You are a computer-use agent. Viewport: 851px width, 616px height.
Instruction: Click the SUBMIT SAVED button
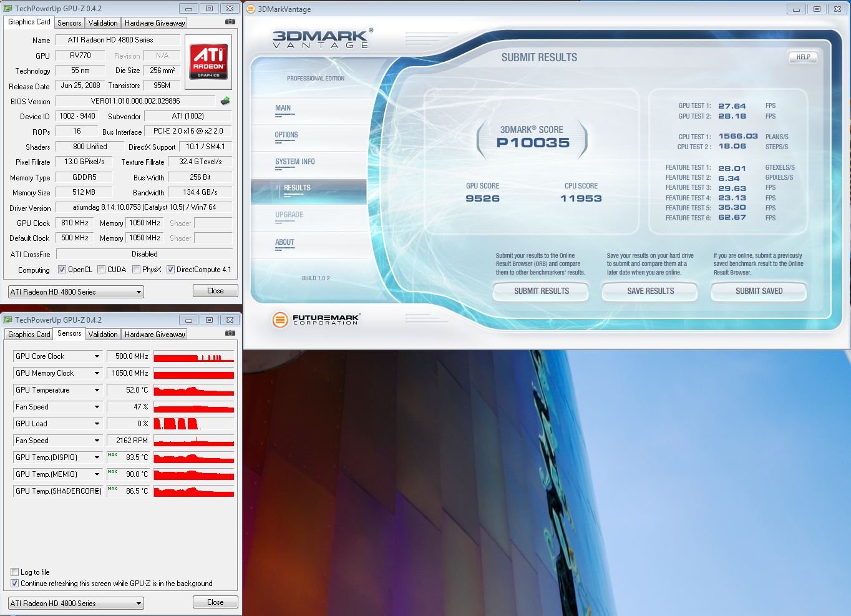[759, 291]
